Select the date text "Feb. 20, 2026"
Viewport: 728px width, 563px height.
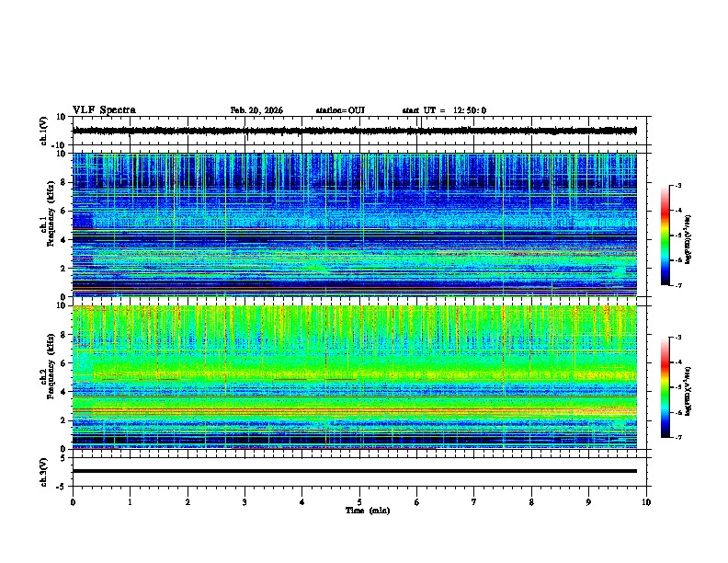tap(256, 110)
